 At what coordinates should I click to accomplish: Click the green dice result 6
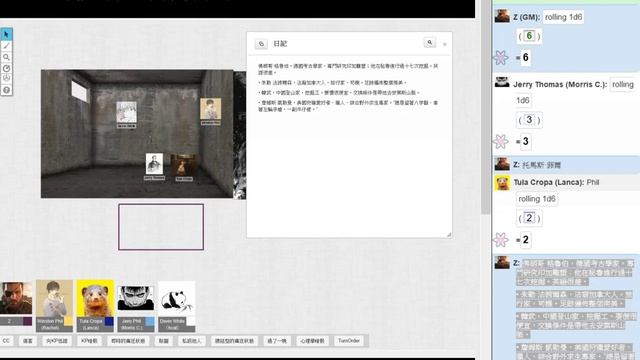point(529,36)
